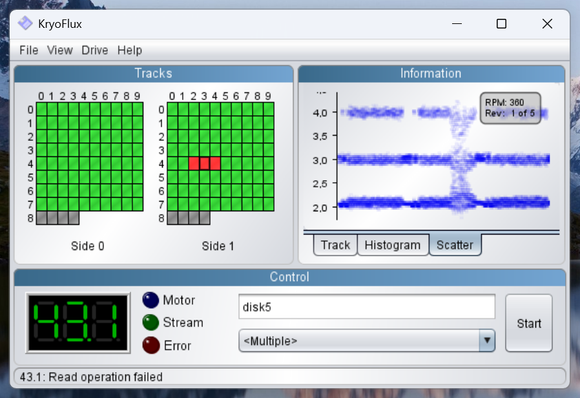Click the KryoFlux app icon in title bar
Viewport: 580px width, 398px height.
coord(25,23)
